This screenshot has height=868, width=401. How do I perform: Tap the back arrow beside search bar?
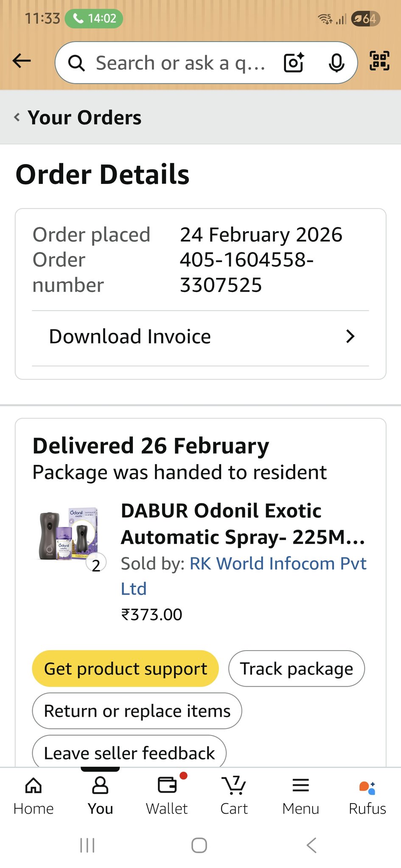[x=22, y=61]
